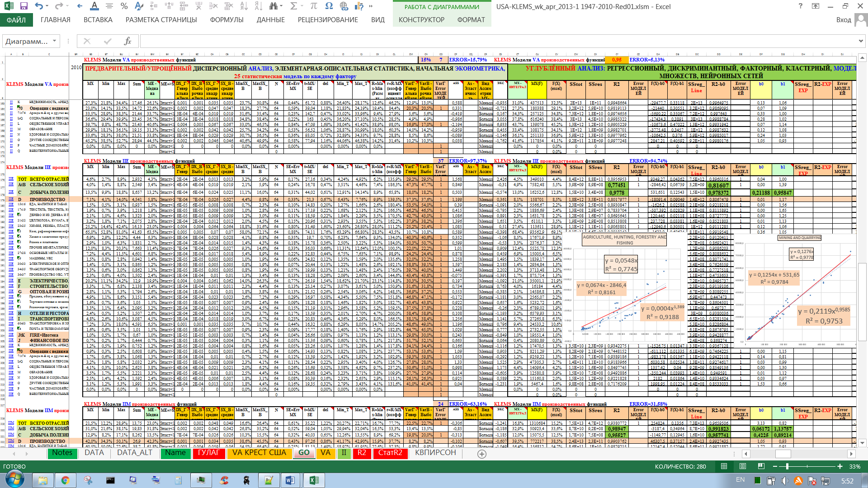
Task: Click the AutoSum sigma icon
Action: (294, 6)
